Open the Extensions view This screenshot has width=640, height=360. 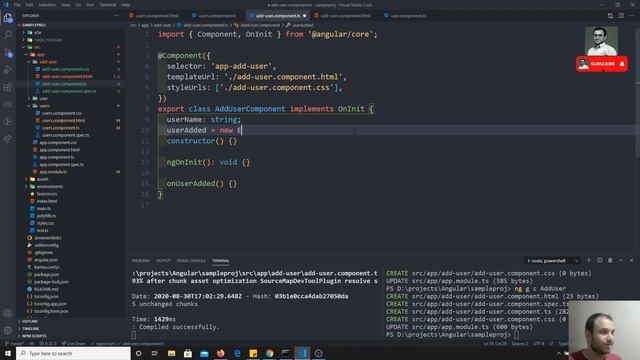coord(8,87)
